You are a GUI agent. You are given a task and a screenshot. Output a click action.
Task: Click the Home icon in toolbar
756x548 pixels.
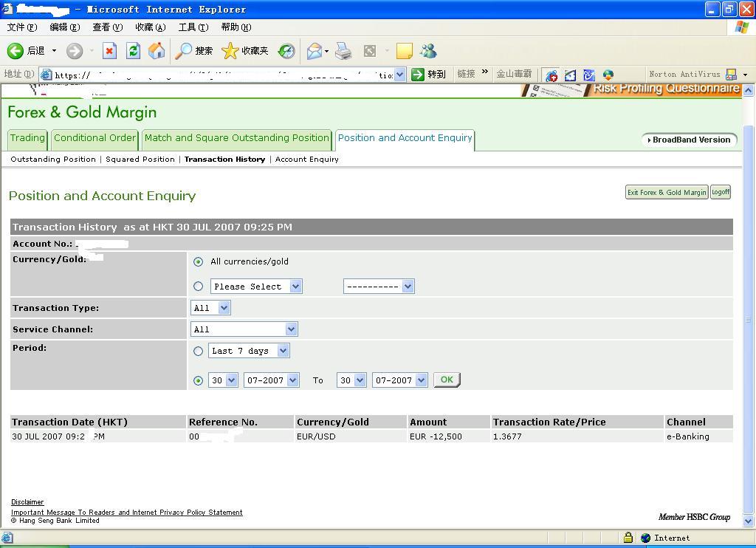click(x=157, y=51)
